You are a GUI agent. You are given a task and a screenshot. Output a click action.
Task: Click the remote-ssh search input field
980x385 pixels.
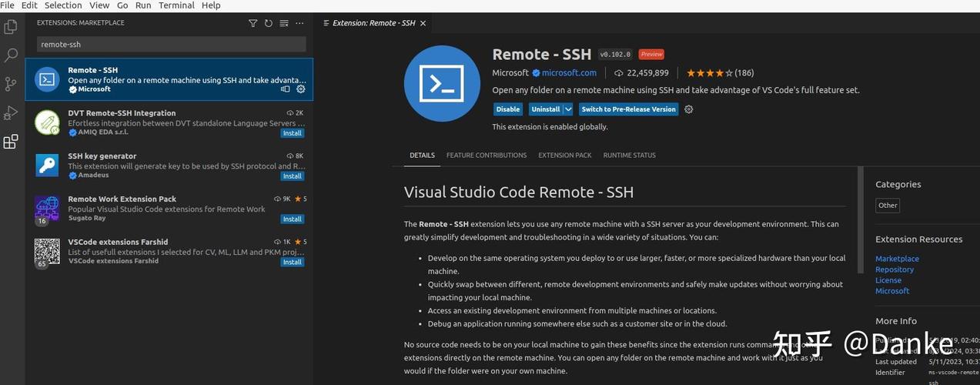click(x=171, y=45)
